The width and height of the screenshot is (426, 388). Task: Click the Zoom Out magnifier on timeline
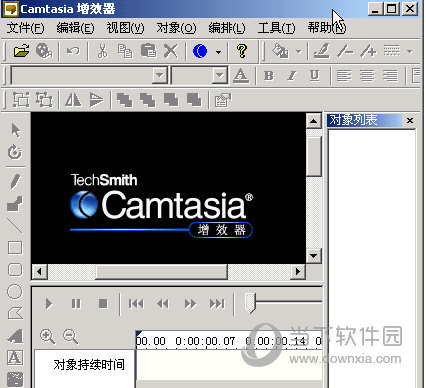[x=71, y=336]
